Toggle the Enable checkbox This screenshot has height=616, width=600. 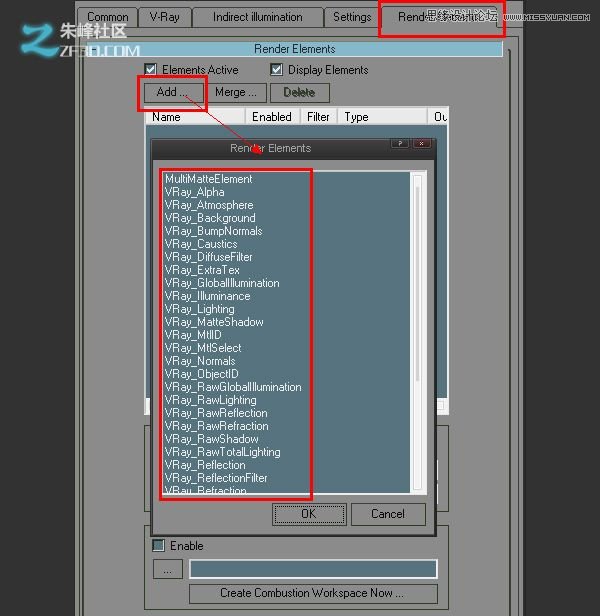pyautogui.click(x=158, y=545)
